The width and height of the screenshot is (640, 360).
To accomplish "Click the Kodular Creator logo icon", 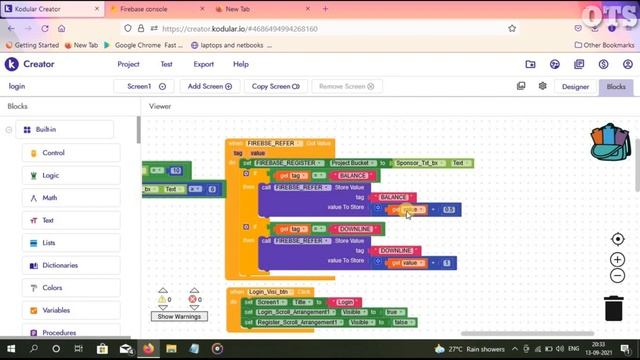I will 12,64.
